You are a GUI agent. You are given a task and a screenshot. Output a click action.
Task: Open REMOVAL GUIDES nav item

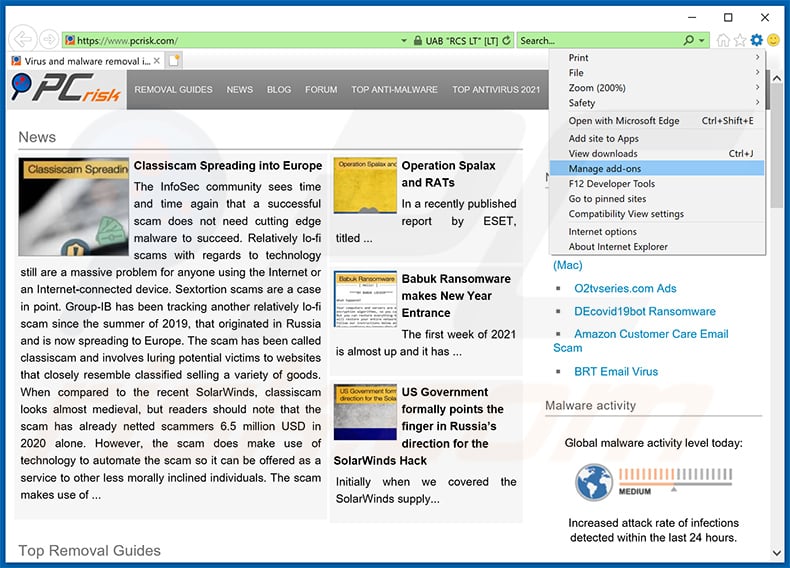(x=173, y=90)
